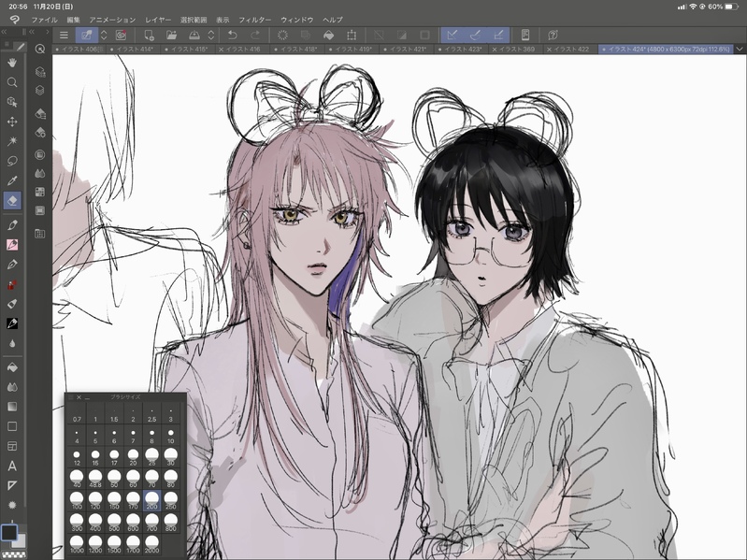
Task: Select the Lasso selection tool
Action: point(12,161)
